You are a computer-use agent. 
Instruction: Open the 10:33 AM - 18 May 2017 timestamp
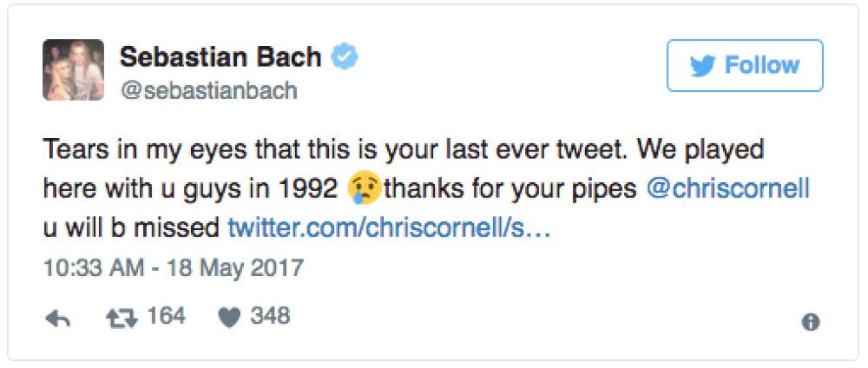(174, 266)
